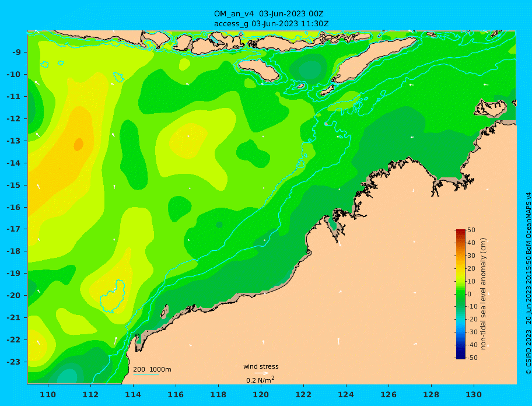Click the latitude axis label -13
532x406 pixels.
point(14,141)
